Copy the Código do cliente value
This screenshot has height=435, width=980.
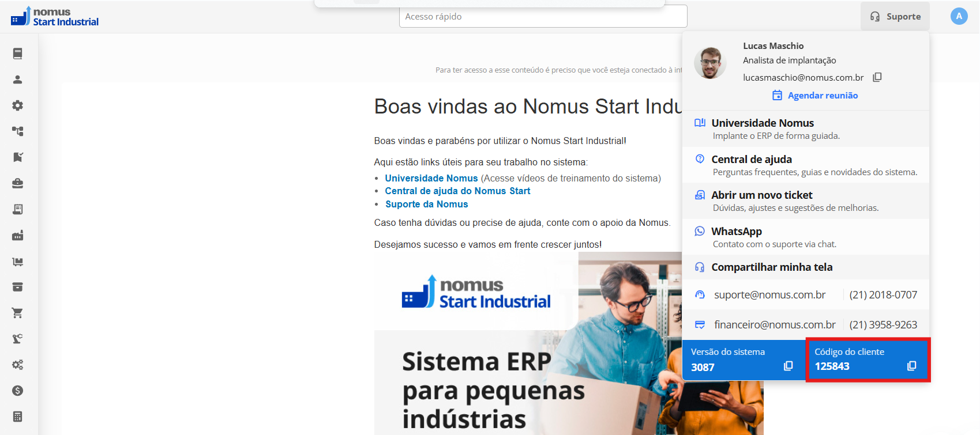911,366
